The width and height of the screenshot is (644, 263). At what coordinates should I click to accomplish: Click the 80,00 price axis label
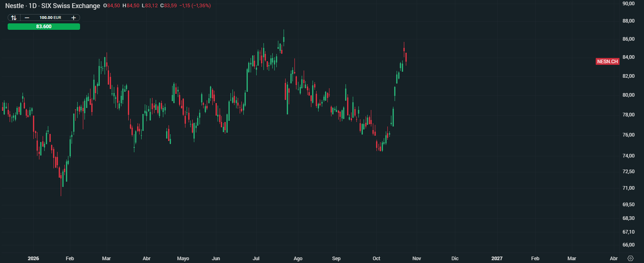[628, 95]
